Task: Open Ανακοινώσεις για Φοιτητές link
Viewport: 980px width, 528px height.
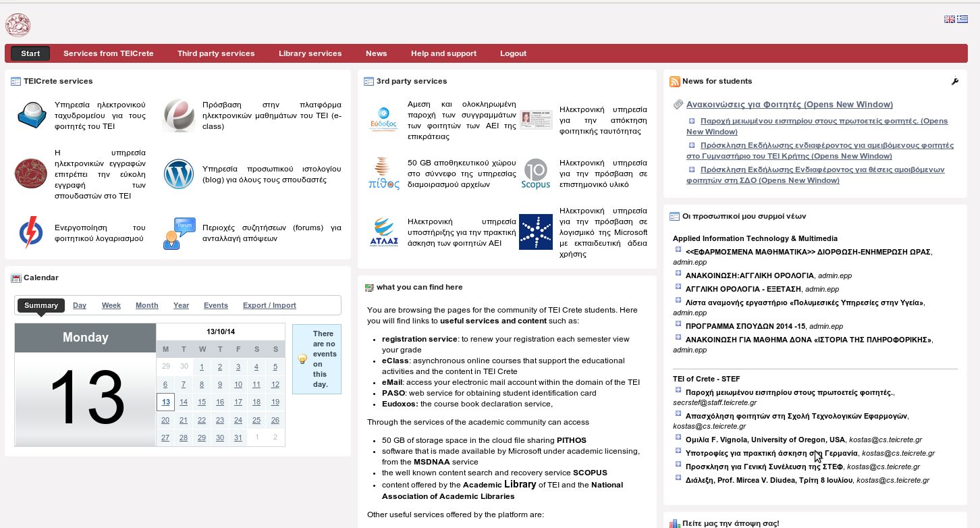Action: (x=789, y=104)
